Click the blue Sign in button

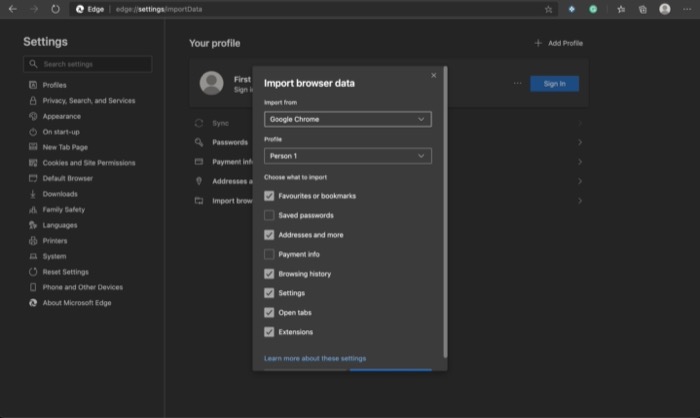[554, 84]
